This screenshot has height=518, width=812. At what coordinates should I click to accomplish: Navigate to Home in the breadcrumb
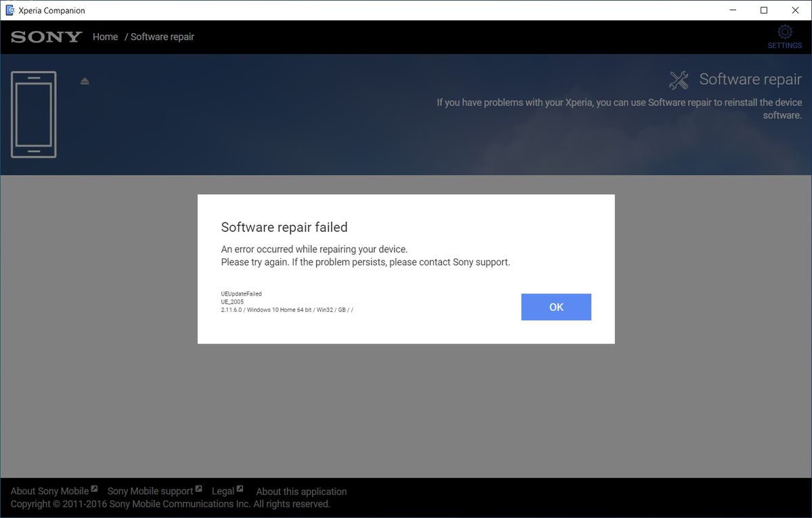click(x=105, y=37)
